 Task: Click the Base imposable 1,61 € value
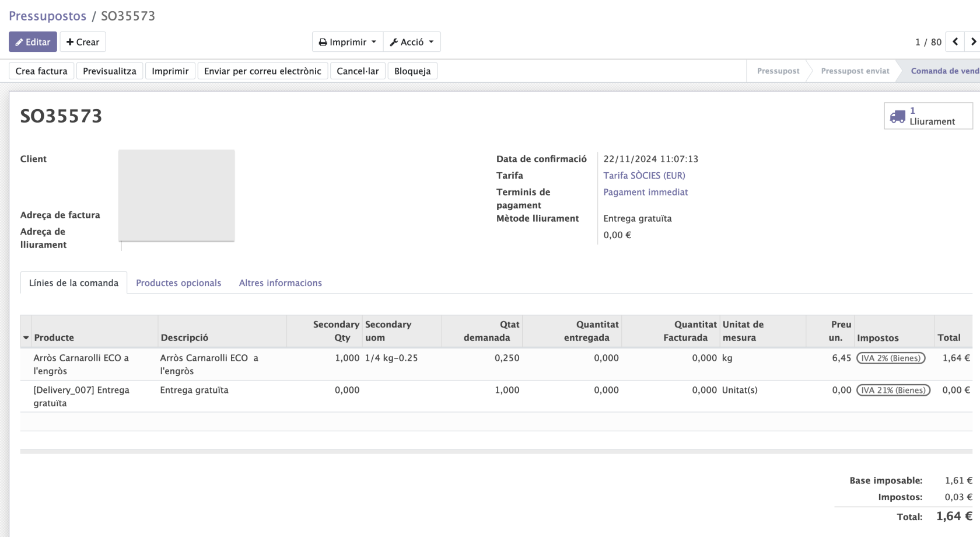958,480
